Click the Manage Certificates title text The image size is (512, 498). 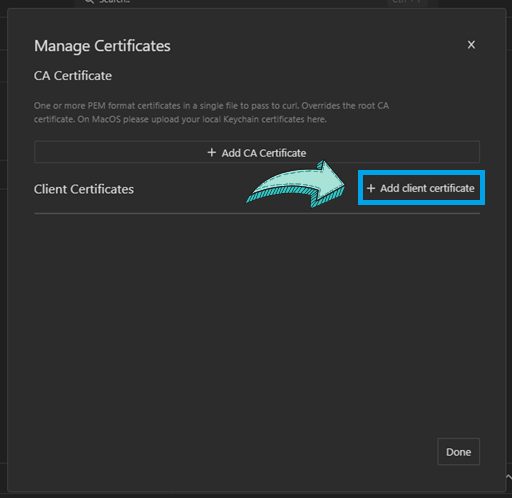click(102, 46)
